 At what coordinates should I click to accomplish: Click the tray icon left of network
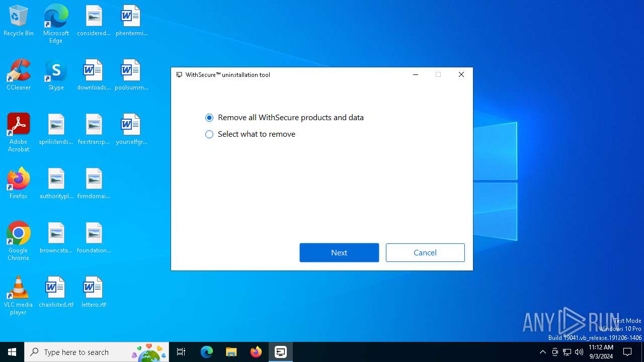[x=555, y=352]
